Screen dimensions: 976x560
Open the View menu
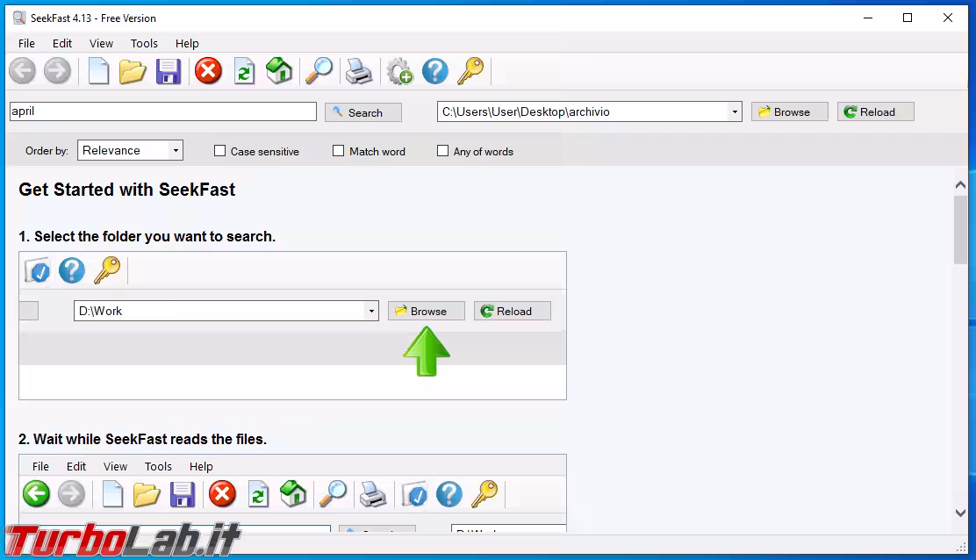[102, 43]
